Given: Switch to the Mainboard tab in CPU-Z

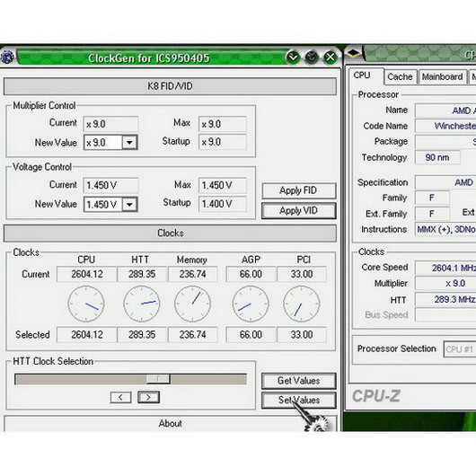Looking at the screenshot, I should pyautogui.click(x=442, y=77).
